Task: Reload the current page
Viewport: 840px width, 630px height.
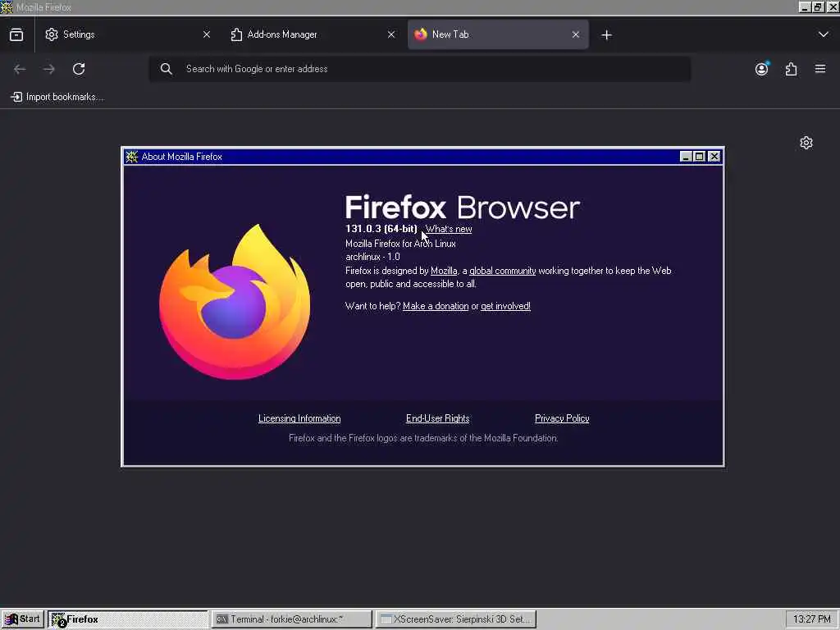Action: pos(79,69)
